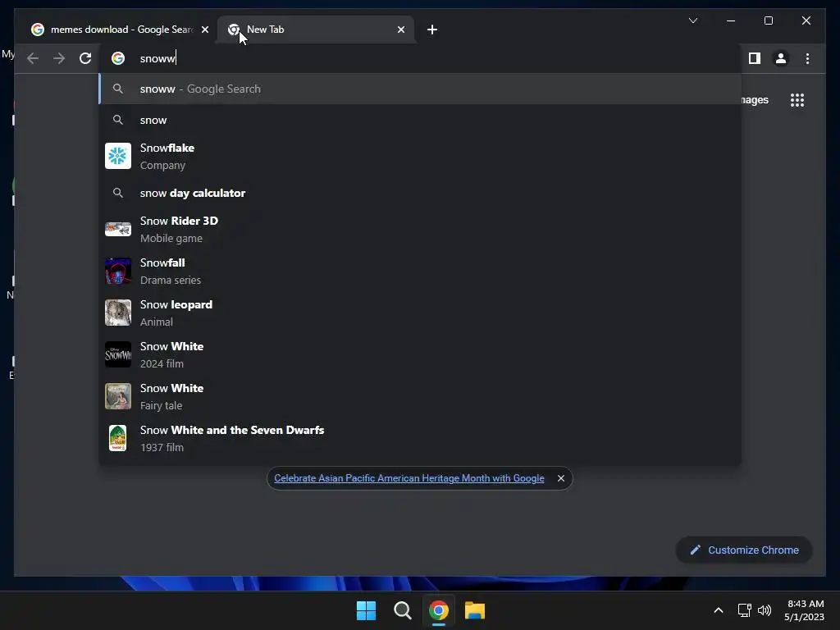Screen dimensions: 840x630
Task: Open the profile avatar menu
Action: click(781, 58)
